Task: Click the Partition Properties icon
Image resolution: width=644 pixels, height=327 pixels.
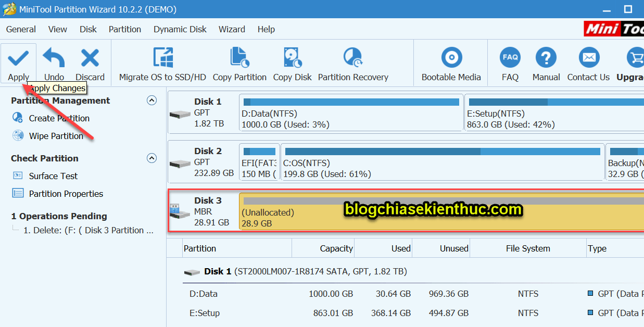Action: click(x=18, y=194)
